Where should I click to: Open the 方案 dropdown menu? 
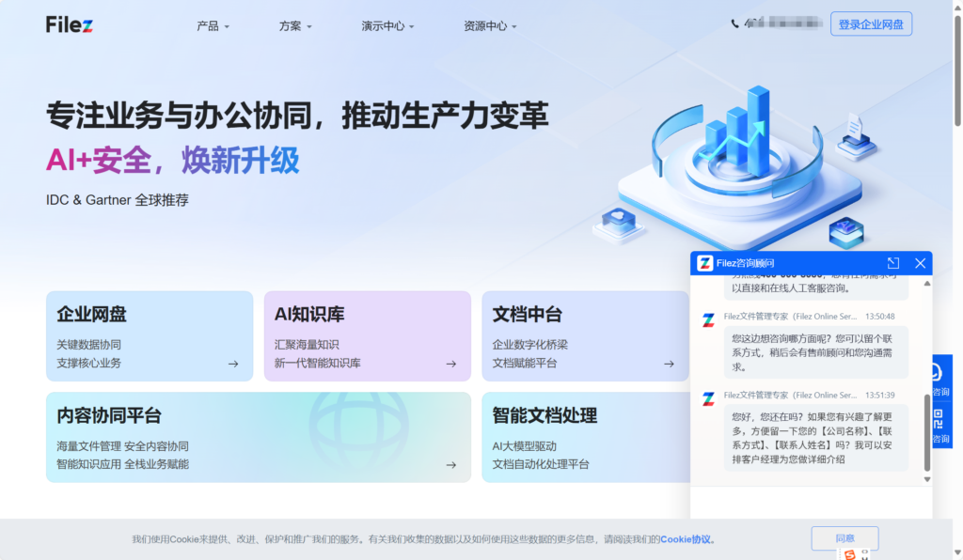tap(295, 26)
